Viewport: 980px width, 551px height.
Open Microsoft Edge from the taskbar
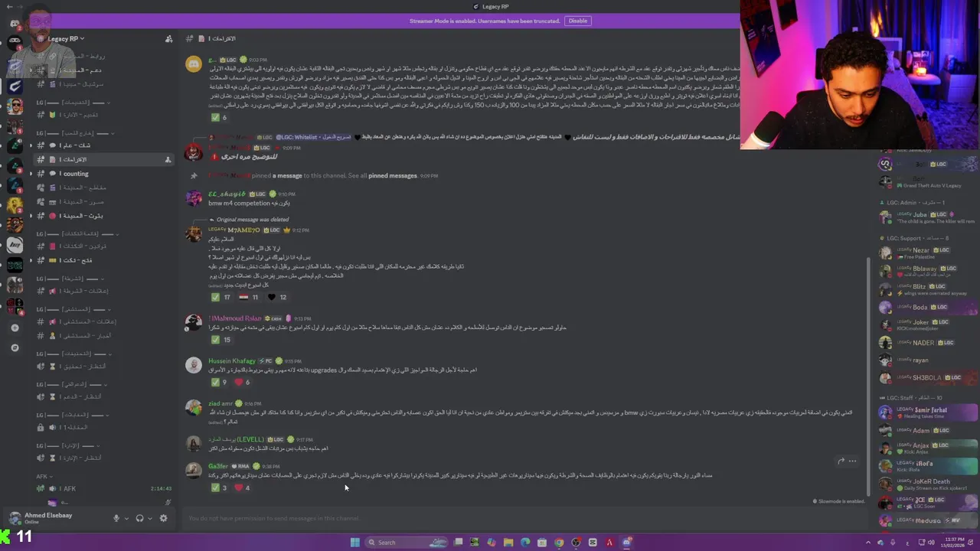525,543
